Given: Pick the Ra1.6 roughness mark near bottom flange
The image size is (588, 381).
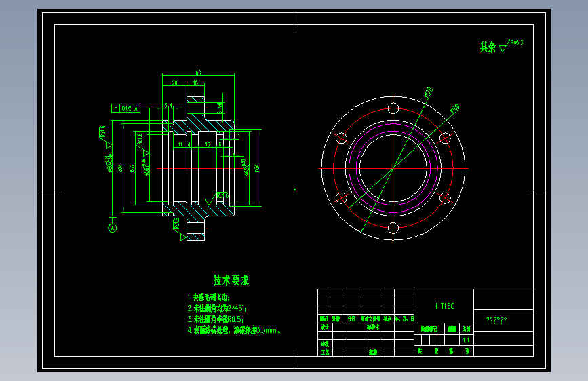Looking at the screenshot, I should tap(178, 228).
